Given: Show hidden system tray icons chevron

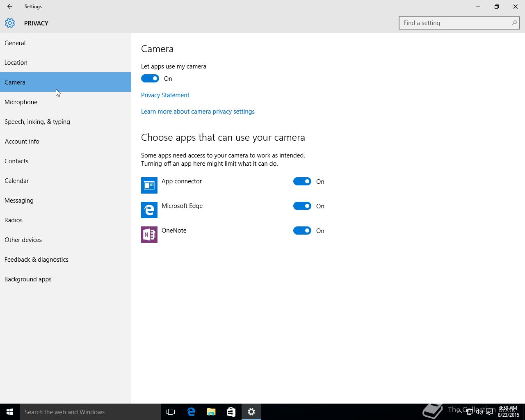Looking at the screenshot, I should click(459, 412).
